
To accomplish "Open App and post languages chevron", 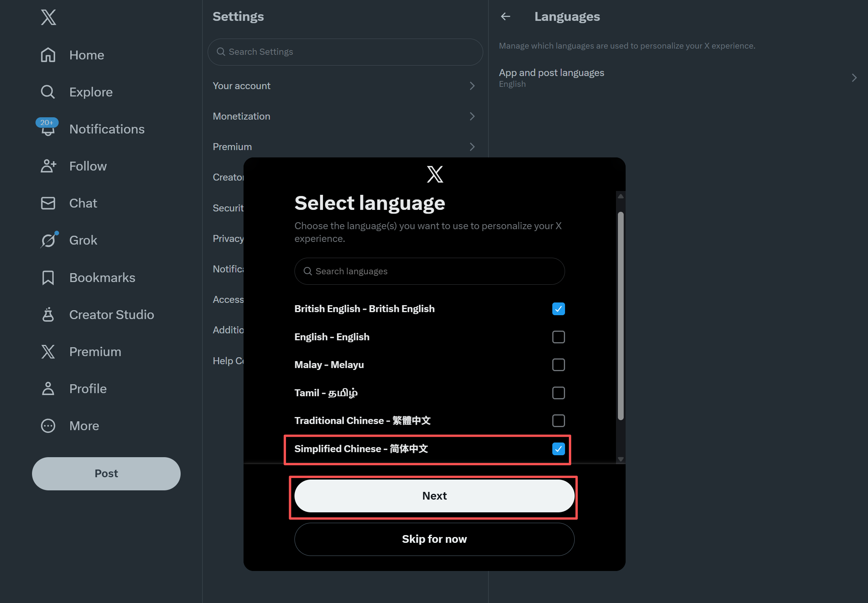I will coord(854,78).
